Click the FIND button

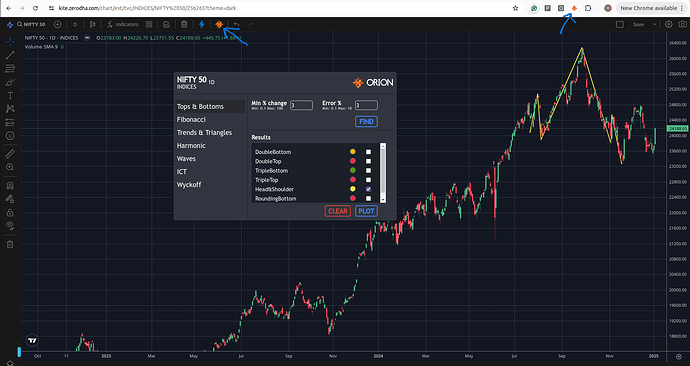366,121
